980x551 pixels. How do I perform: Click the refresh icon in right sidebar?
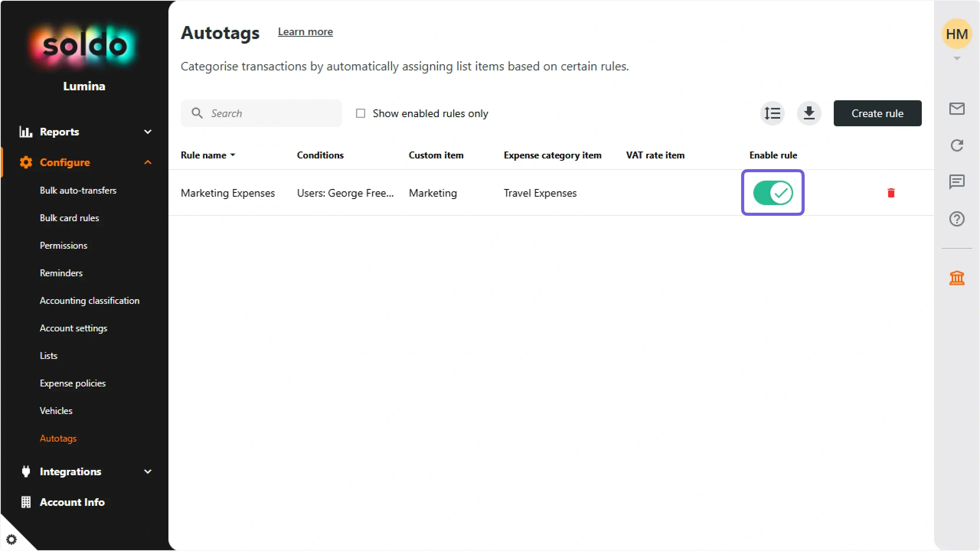(x=957, y=145)
